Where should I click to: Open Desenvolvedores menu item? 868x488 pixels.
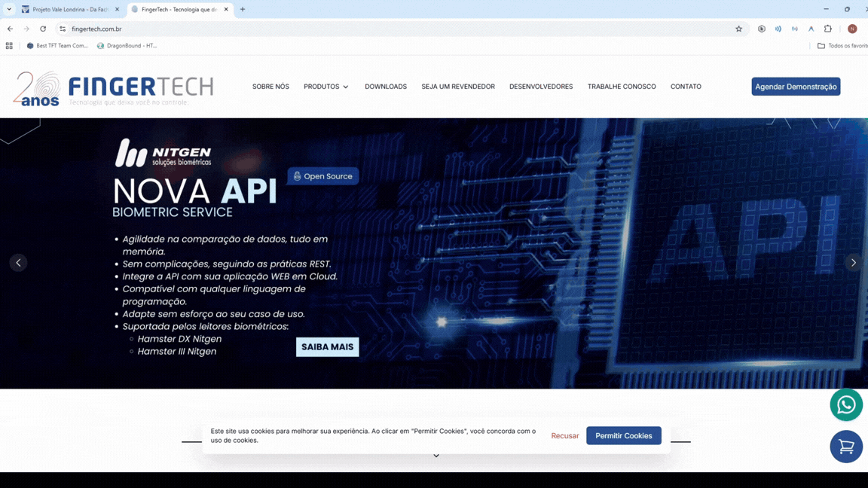541,87
